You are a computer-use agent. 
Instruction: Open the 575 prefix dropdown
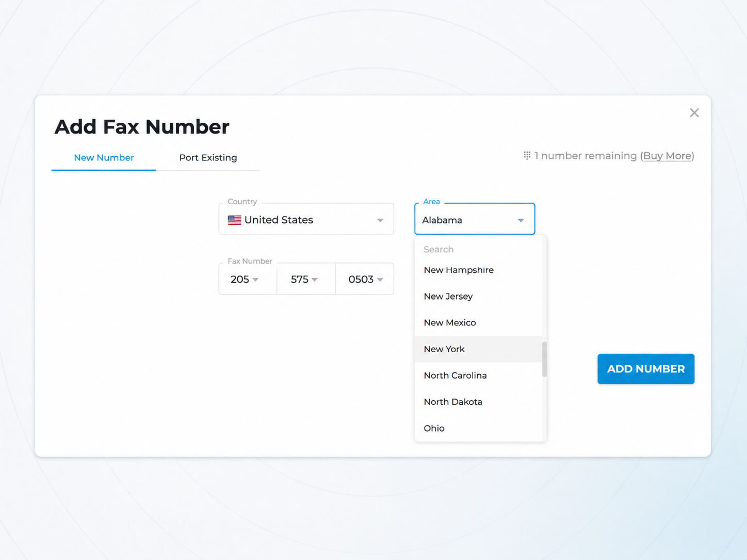pos(306,279)
